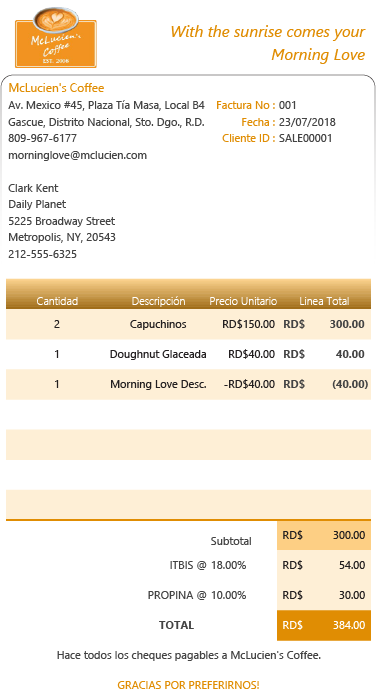Click the Cliente ID SALE00001 field

(305, 139)
